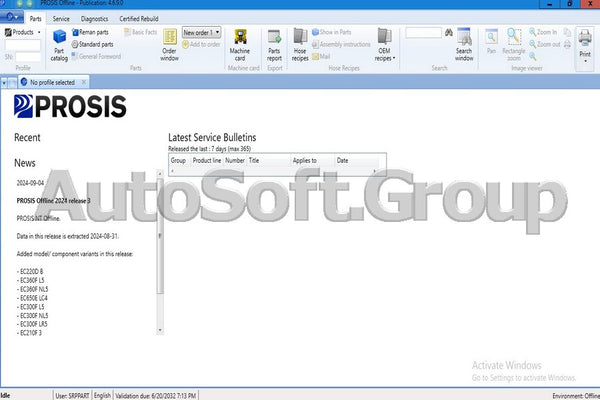This screenshot has width=600, height=400.
Task: Click the EC210F 3 news entry
Action: [x=29, y=333]
